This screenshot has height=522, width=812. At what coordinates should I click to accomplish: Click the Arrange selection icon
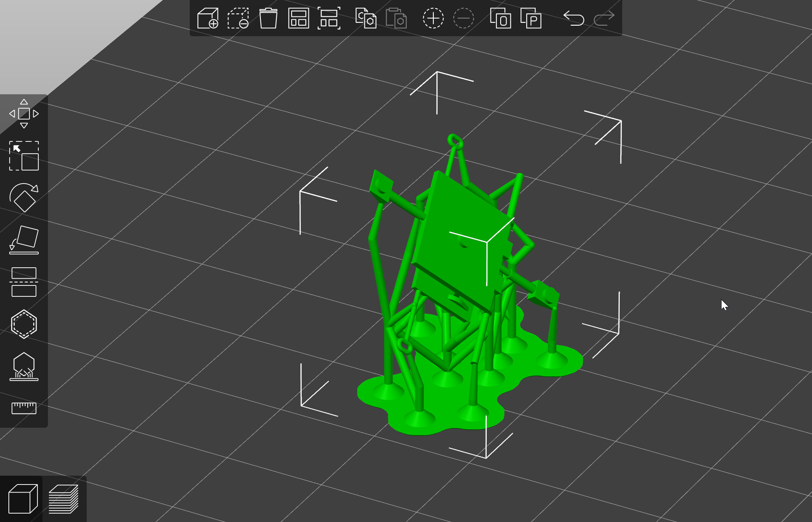(329, 19)
